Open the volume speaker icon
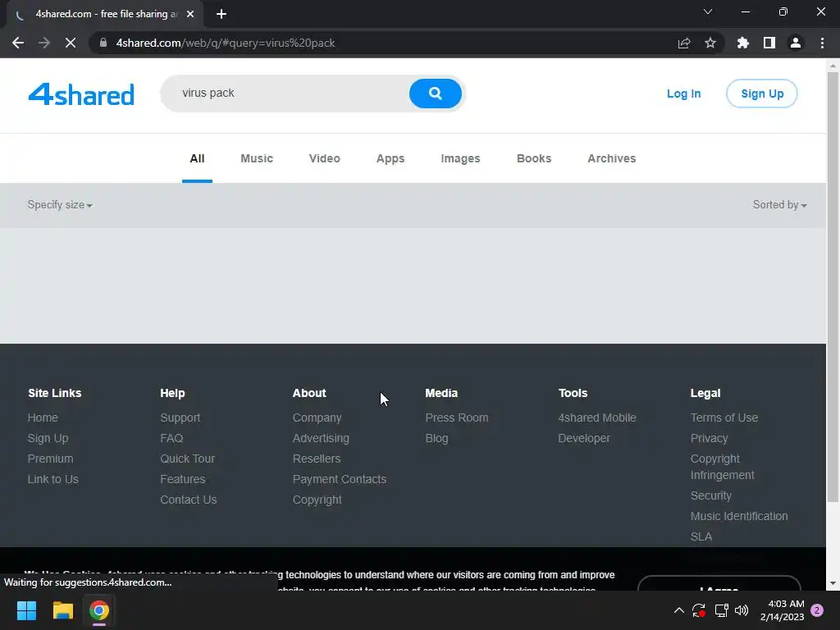Viewport: 840px width, 630px height. (742, 610)
